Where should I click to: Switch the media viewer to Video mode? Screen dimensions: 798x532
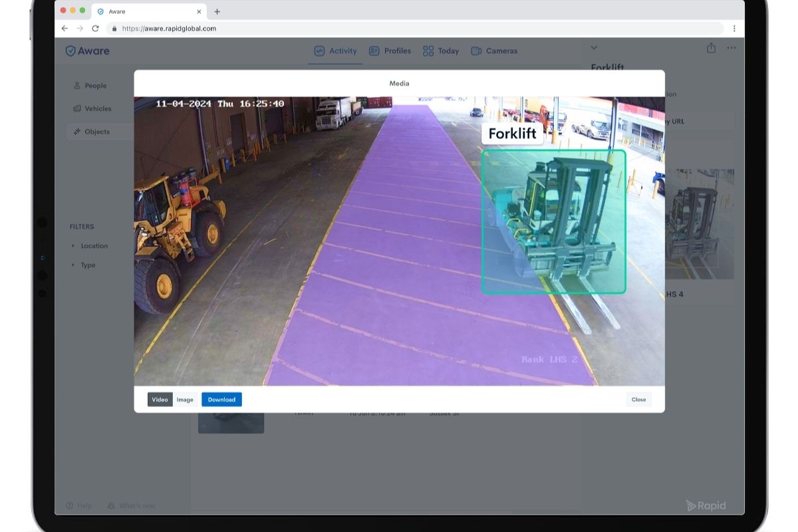(x=159, y=400)
